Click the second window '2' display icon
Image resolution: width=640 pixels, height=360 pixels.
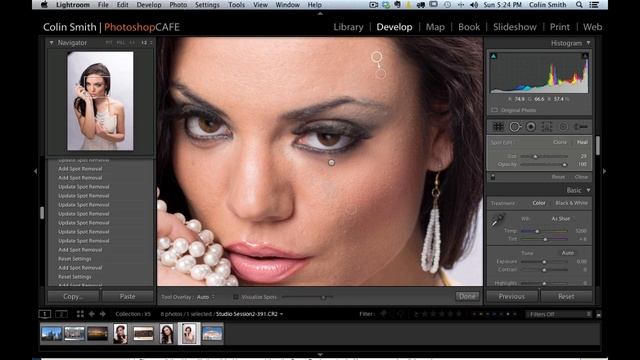pyautogui.click(x=61, y=314)
